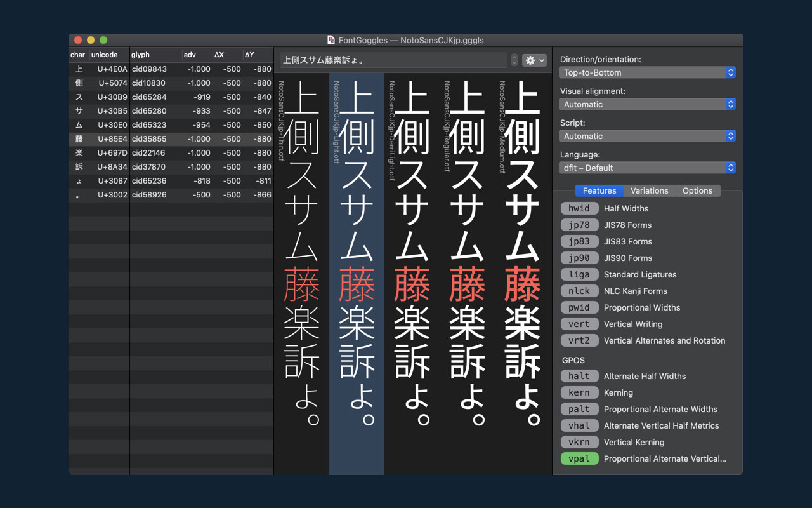Enable the halt Alternate Half Widths tag
The height and width of the screenshot is (508, 812).
[579, 376]
